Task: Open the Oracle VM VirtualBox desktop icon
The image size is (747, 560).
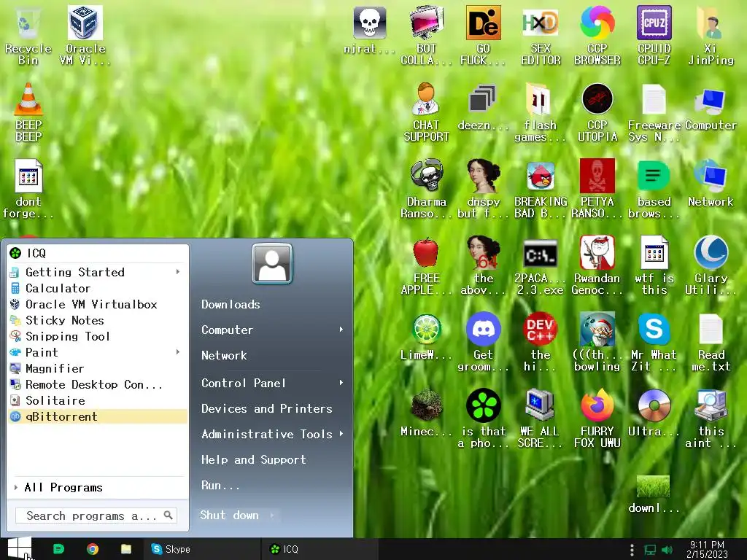Action: point(85,23)
